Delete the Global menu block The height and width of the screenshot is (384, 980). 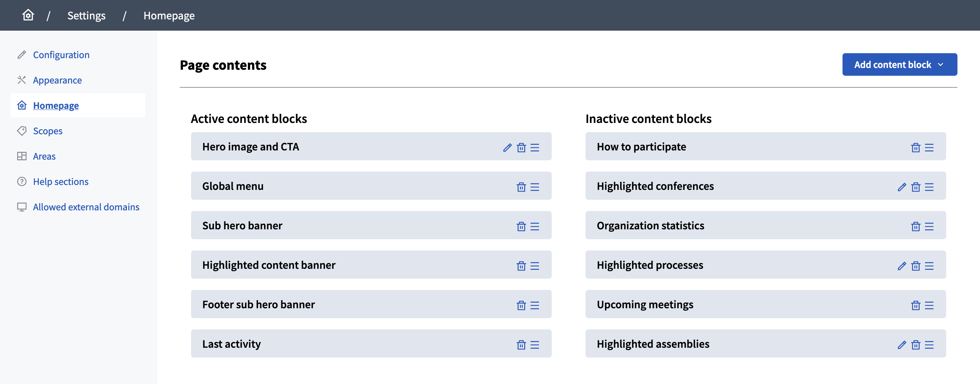(x=520, y=187)
